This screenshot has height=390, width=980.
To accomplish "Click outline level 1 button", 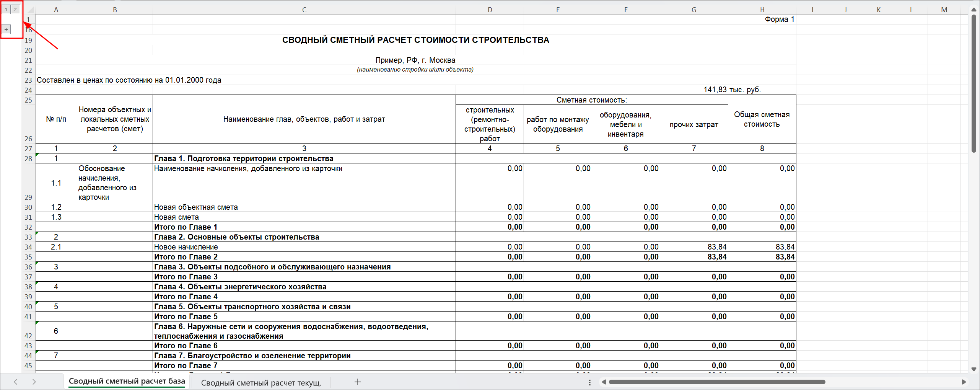I will point(6,10).
